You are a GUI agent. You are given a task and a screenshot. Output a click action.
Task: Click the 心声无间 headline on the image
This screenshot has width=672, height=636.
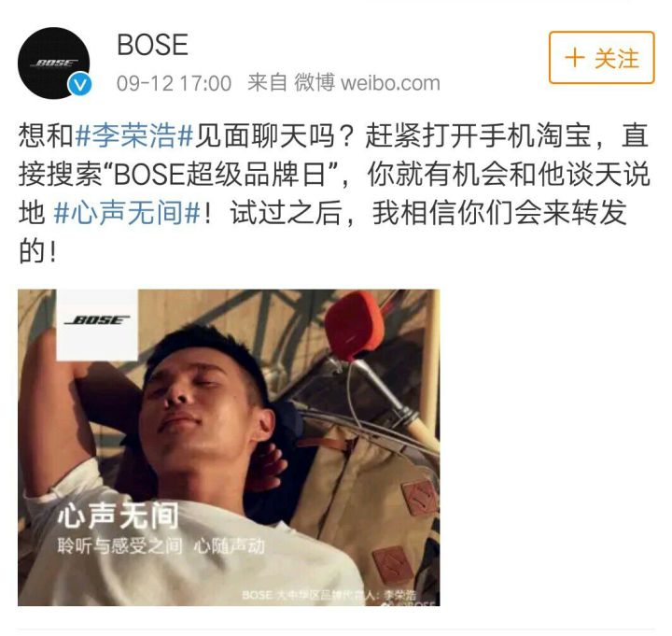119,516
